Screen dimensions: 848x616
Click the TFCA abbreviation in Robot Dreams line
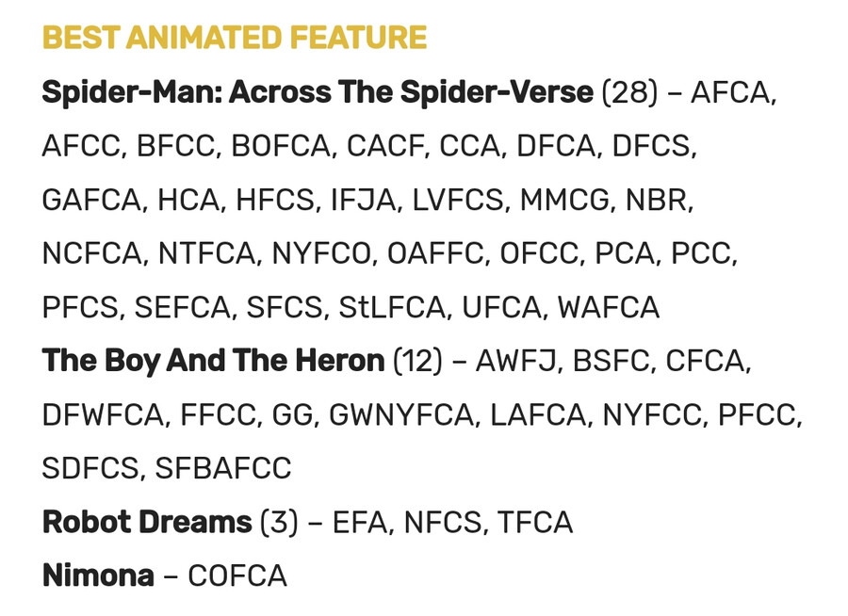pos(534,522)
